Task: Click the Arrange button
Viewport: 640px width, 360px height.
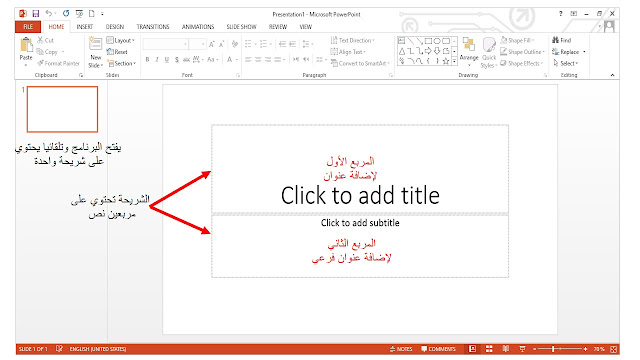Action: (469, 51)
